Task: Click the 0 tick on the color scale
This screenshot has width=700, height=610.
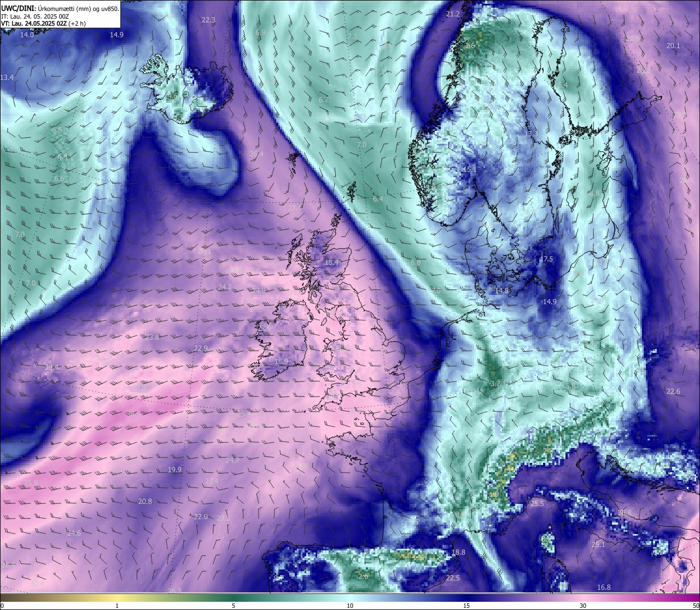Action: click(x=2, y=606)
